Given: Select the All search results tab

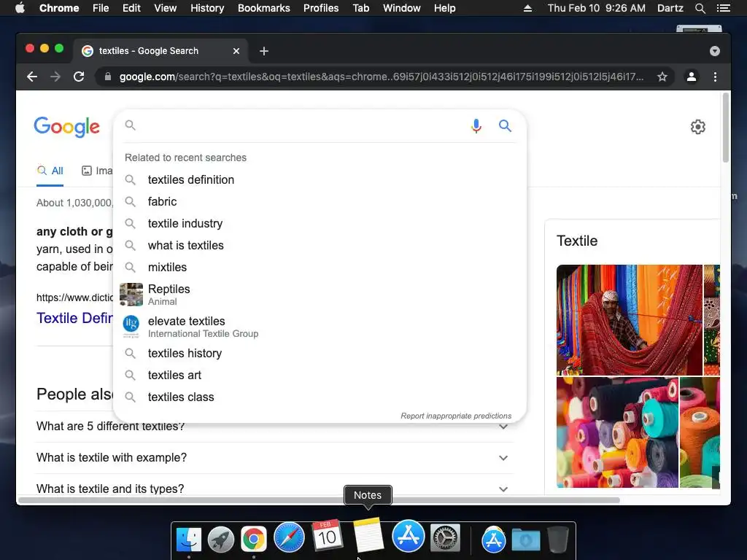Looking at the screenshot, I should pos(50,171).
